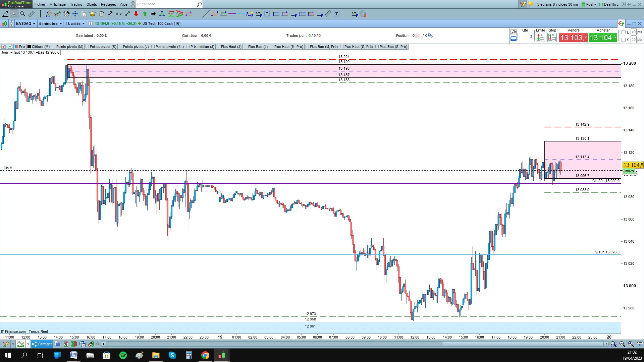The width and height of the screenshot is (644, 362).
Task: Select the green up arrow tool
Action: coord(145,14)
